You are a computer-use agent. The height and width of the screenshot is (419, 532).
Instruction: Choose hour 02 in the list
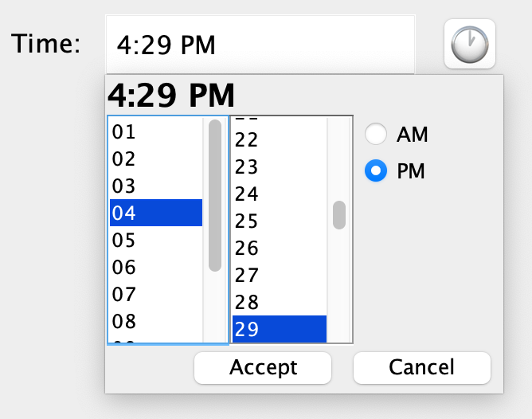tap(156, 159)
